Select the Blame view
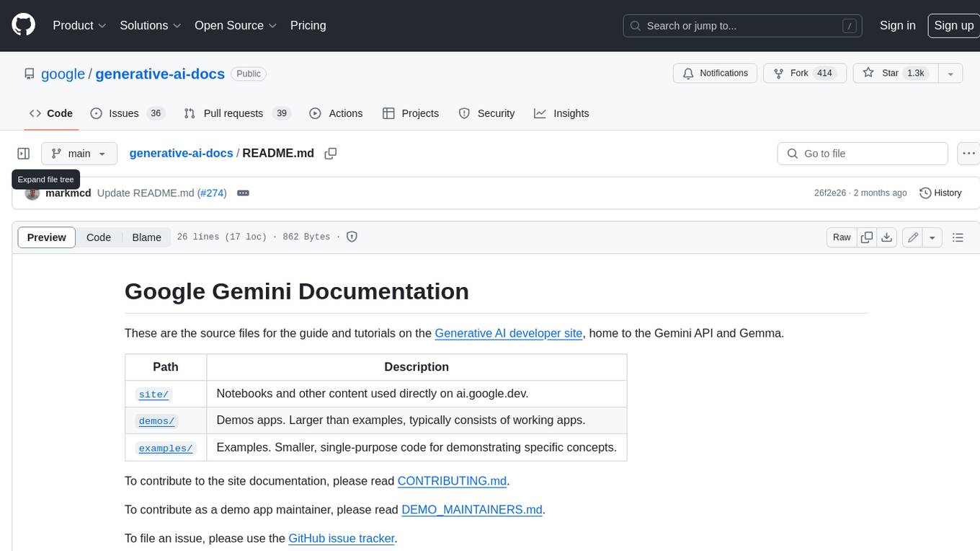This screenshot has height=551, width=980. pos(146,237)
